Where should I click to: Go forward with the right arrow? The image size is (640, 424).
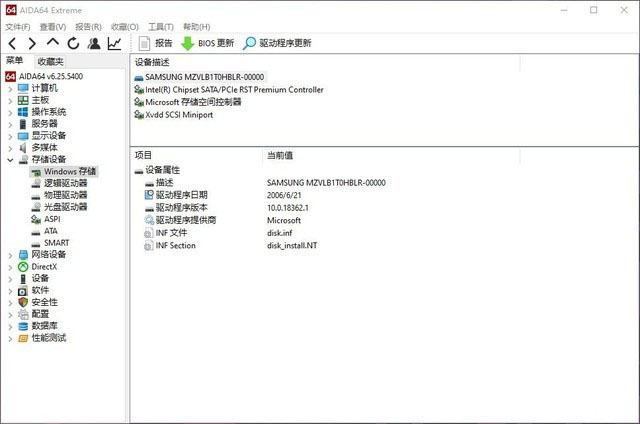32,43
